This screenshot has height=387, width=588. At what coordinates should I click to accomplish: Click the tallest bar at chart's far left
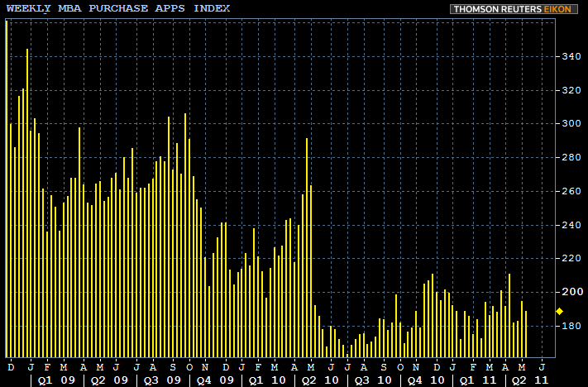(x=7, y=165)
